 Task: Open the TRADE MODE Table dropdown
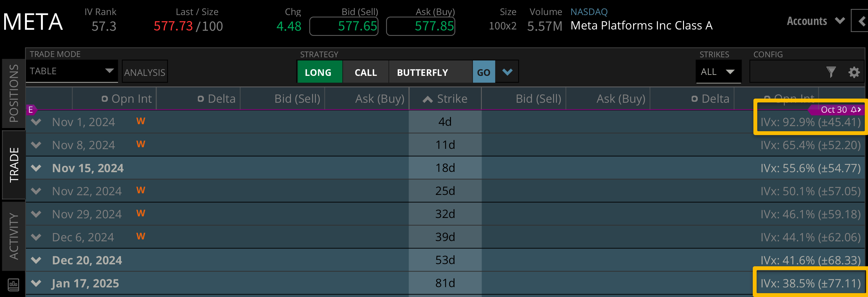[72, 71]
